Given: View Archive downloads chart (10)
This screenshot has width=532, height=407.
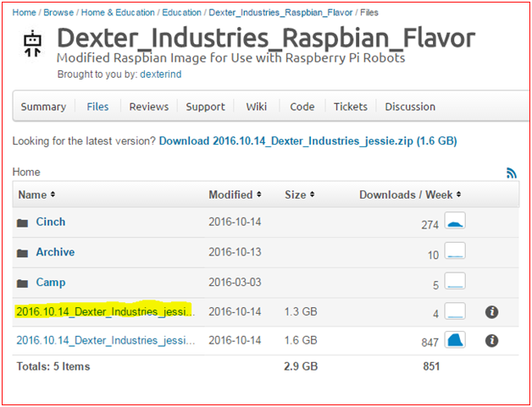Looking at the screenshot, I should (455, 250).
